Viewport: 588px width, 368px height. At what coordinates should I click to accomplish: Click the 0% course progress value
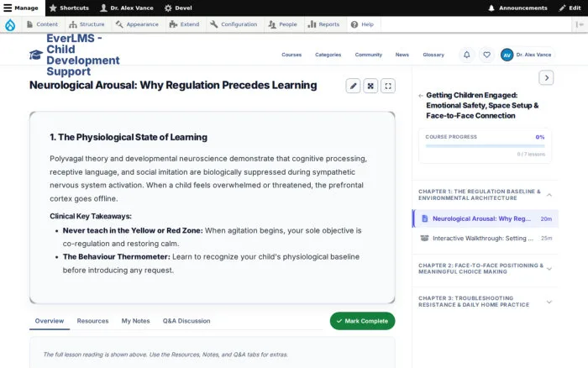click(540, 137)
